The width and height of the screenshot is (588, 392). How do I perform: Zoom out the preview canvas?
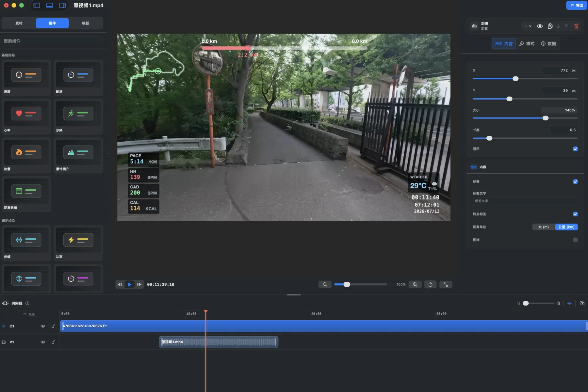[x=325, y=284]
